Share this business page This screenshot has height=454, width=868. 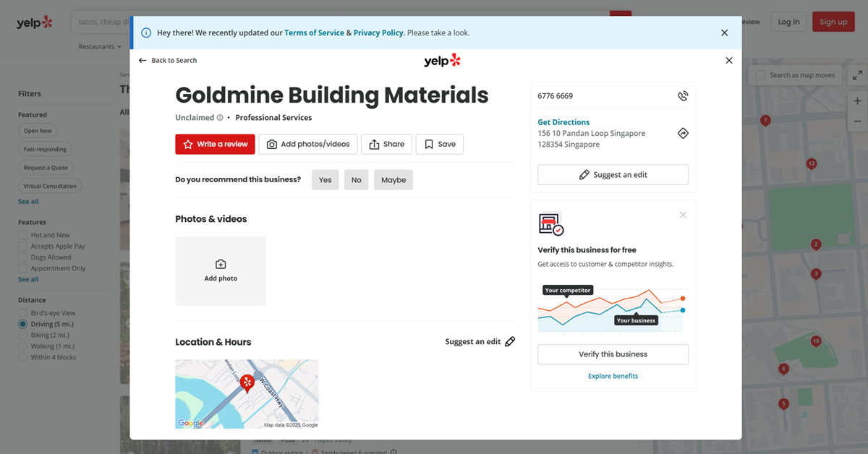pyautogui.click(x=386, y=144)
